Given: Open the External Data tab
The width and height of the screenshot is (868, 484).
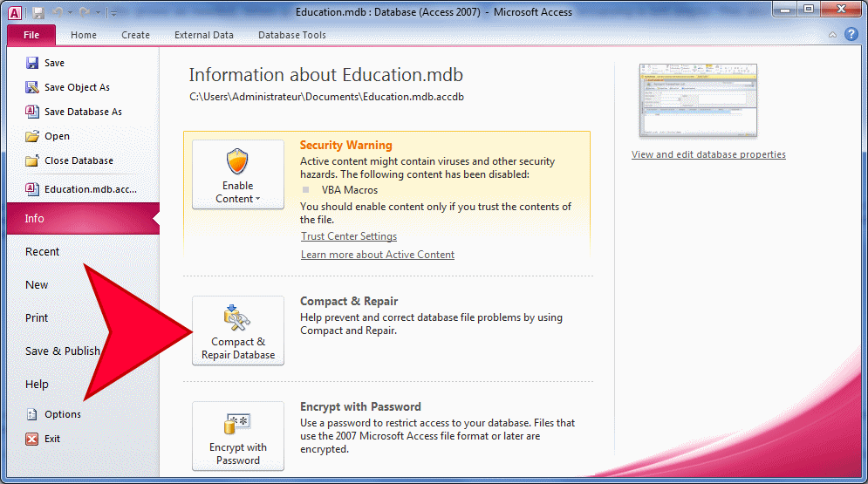Looking at the screenshot, I should click(x=204, y=35).
